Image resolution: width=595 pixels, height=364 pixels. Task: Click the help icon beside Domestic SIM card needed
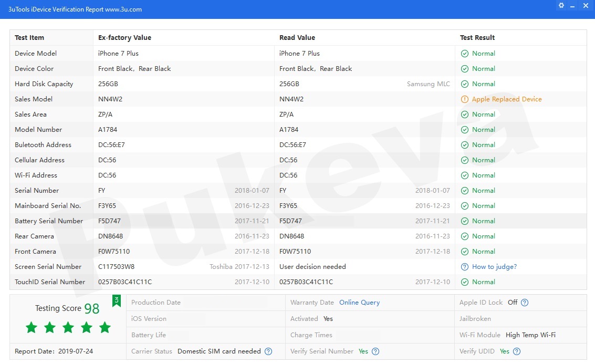[268, 351]
